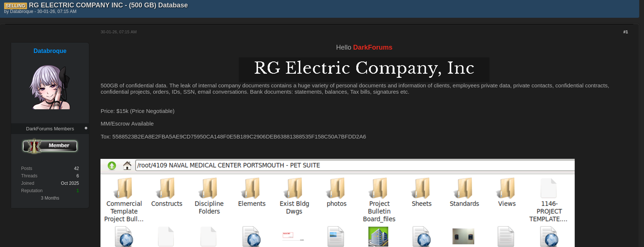Click the thread title RG ELECTRIC COMPANY INC
Screen dimensions: 644x247
(108, 5)
